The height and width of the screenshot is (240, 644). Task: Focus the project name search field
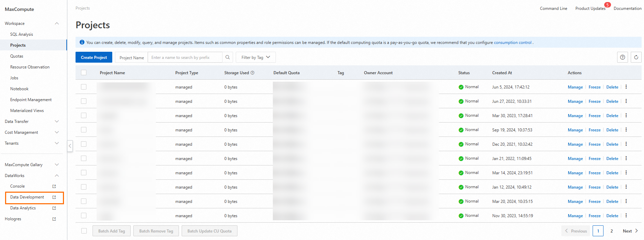tap(185, 57)
